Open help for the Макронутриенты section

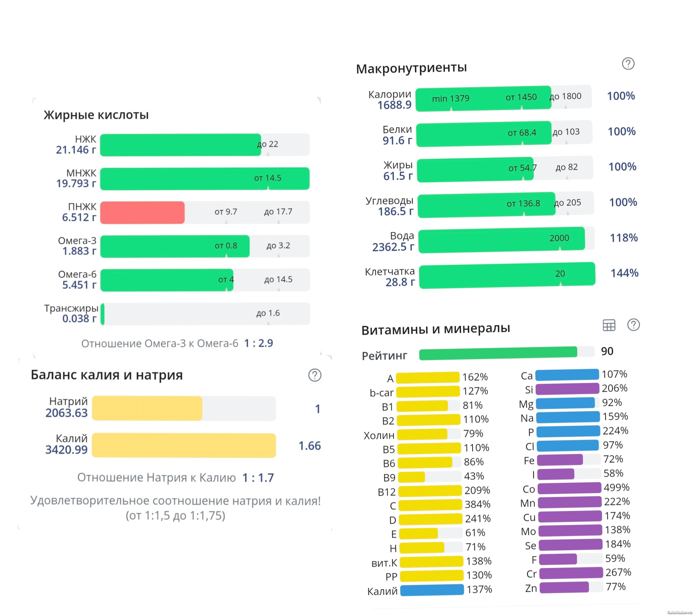click(x=628, y=64)
